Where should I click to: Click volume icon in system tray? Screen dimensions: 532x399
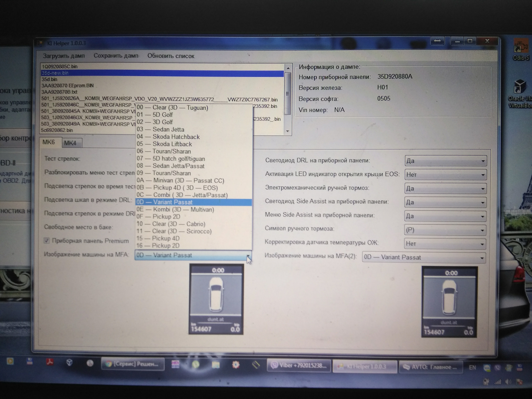(x=508, y=382)
